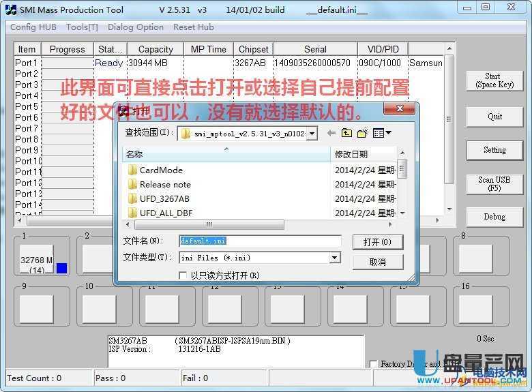Click the blue status square in slot 1
Viewport: 532px width, 392px height.
tap(61, 269)
